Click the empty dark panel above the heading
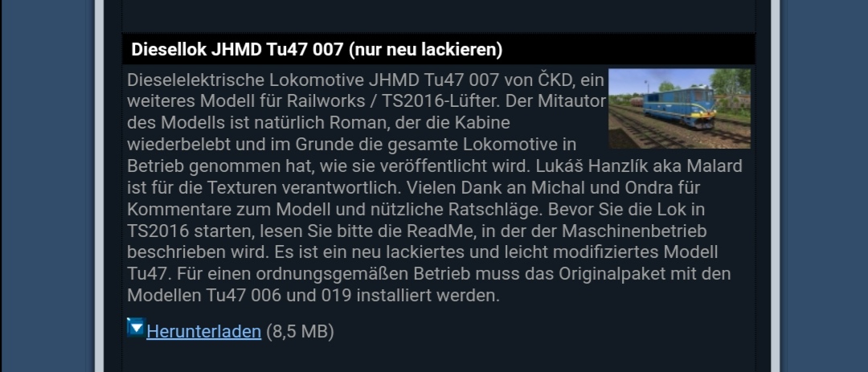 point(439,15)
